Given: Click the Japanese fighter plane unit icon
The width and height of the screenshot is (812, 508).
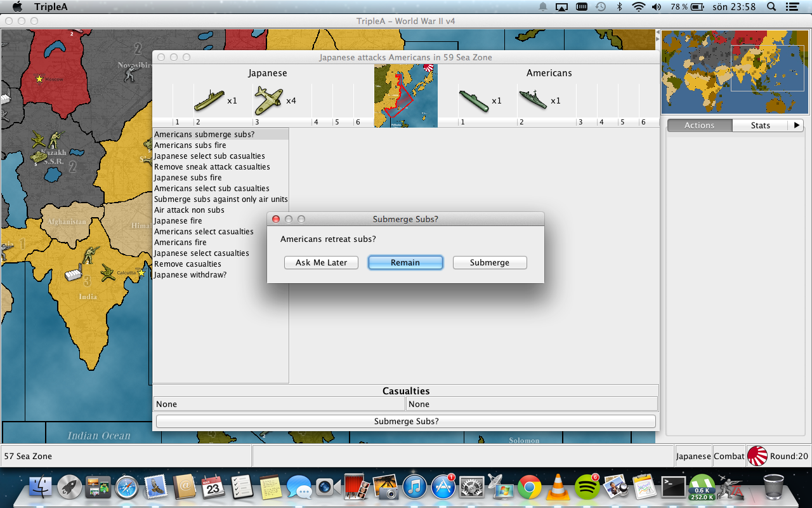Looking at the screenshot, I should pyautogui.click(x=268, y=100).
